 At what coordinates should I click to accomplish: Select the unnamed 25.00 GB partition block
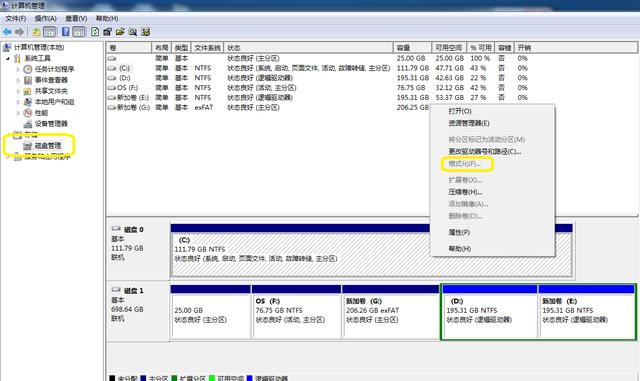point(211,312)
